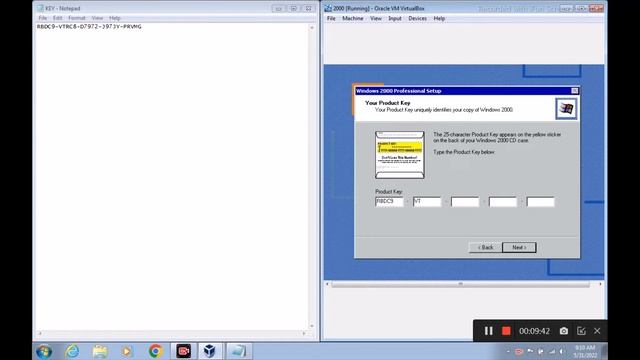Click the recorder tray icon in notification area
Screen dimensions: 640x360
point(519,351)
